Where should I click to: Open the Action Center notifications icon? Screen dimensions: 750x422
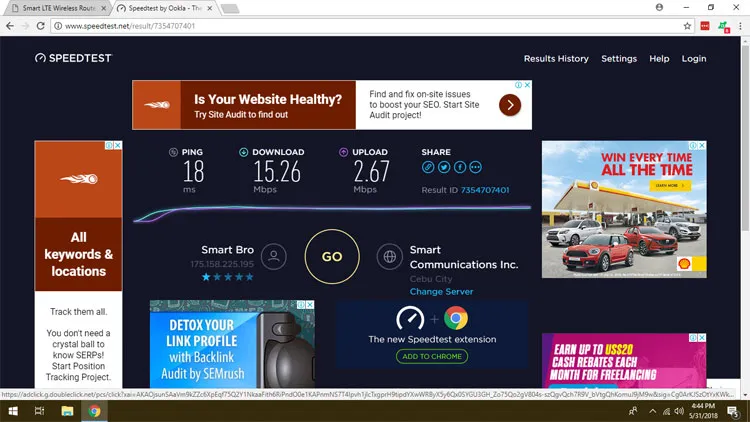point(733,411)
